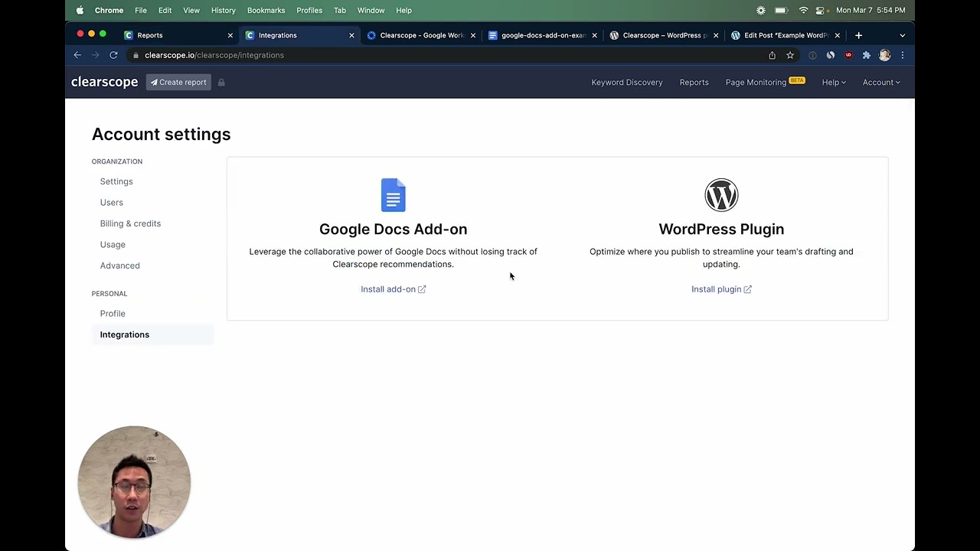Open the Chrome extensions puzzle icon

pyautogui.click(x=866, y=55)
